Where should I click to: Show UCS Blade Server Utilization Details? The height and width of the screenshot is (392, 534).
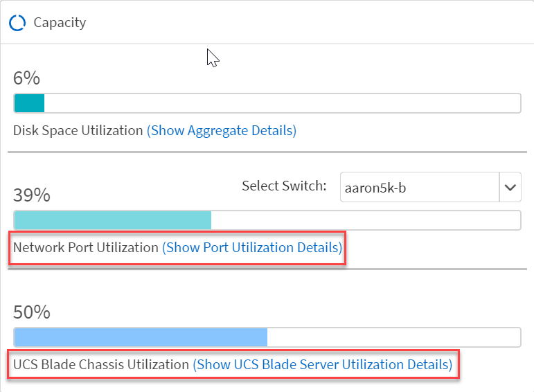coord(324,364)
